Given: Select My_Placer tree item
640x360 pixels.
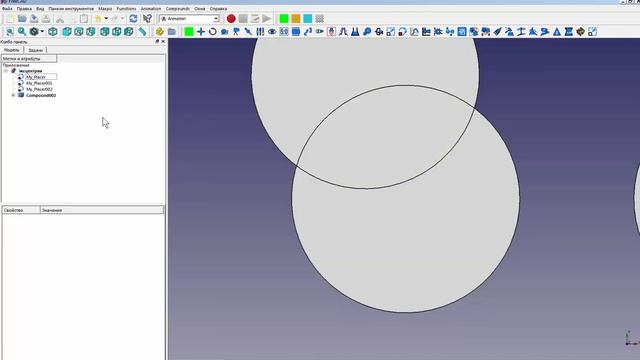Looking at the screenshot, I should tap(36, 77).
